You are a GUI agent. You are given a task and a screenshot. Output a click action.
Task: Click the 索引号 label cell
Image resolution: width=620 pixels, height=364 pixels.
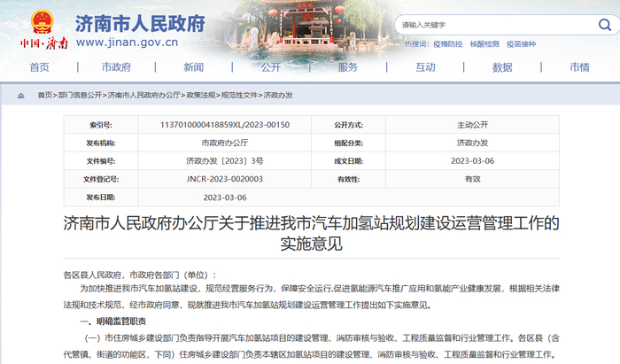(101, 125)
